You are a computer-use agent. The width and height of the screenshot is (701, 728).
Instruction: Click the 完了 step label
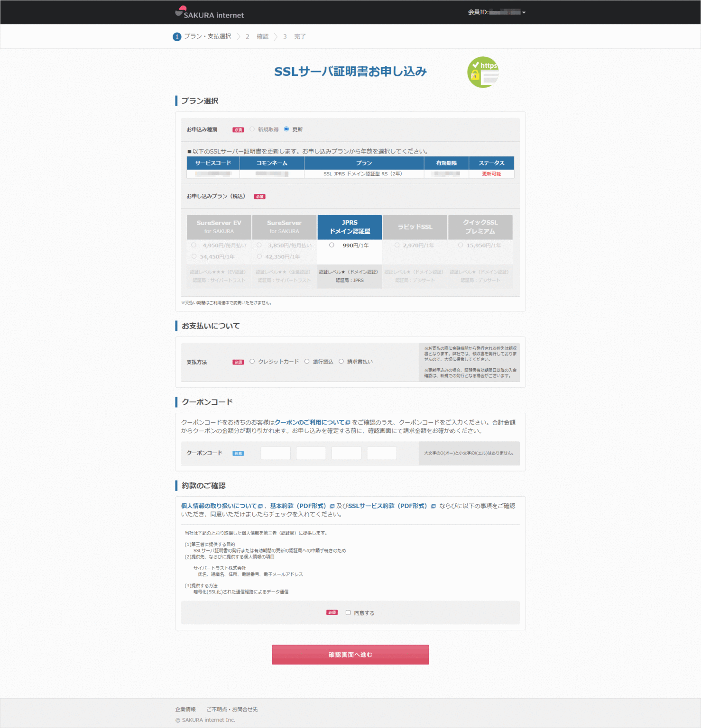click(x=300, y=36)
